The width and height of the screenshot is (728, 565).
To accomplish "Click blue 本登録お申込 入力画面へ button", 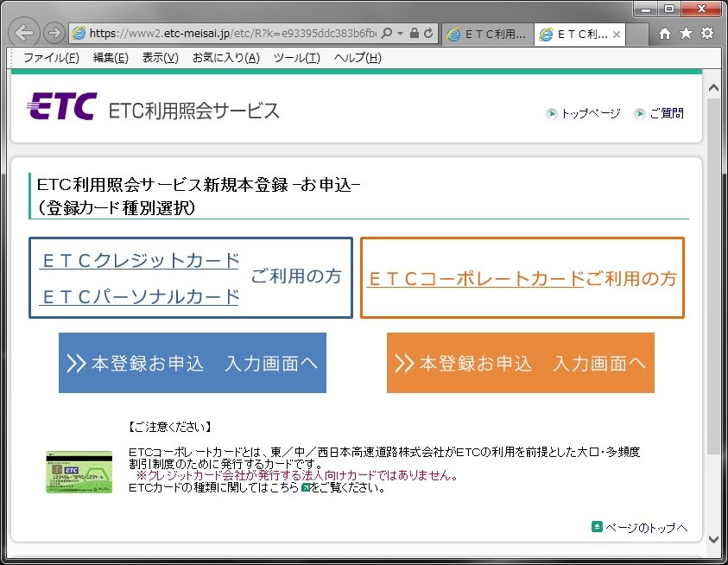I will coord(193,363).
